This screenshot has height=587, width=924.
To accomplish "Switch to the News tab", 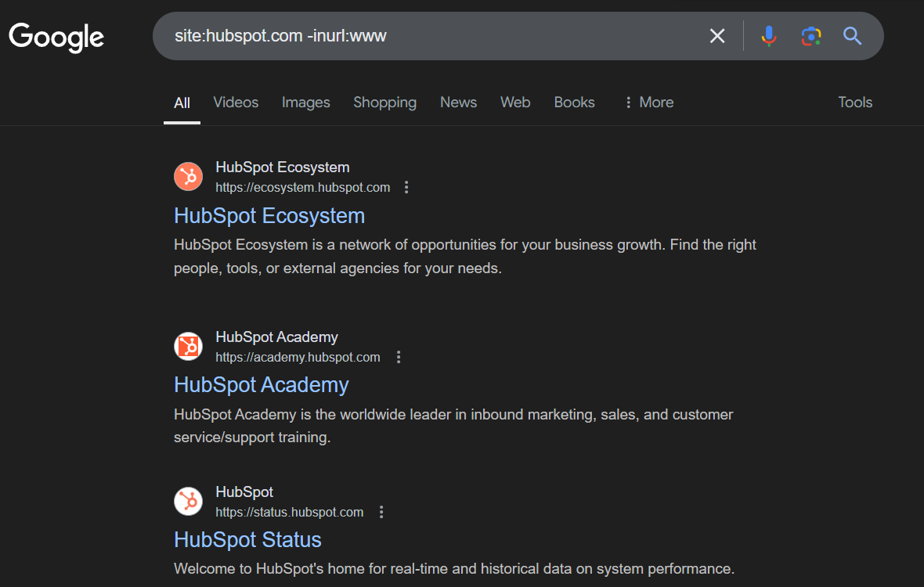I will (458, 103).
